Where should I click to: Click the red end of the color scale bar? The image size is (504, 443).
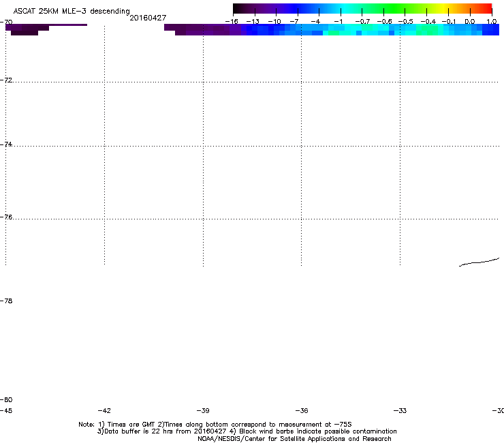486,8
